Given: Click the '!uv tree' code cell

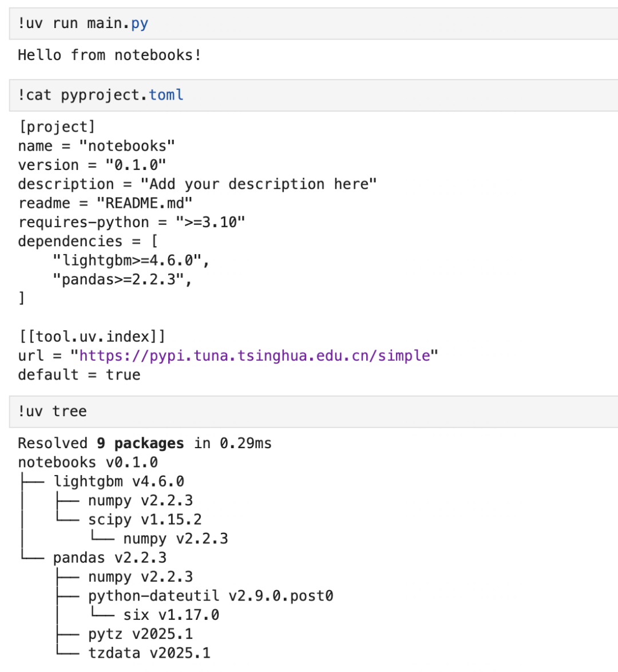Looking at the screenshot, I should tap(53, 412).
